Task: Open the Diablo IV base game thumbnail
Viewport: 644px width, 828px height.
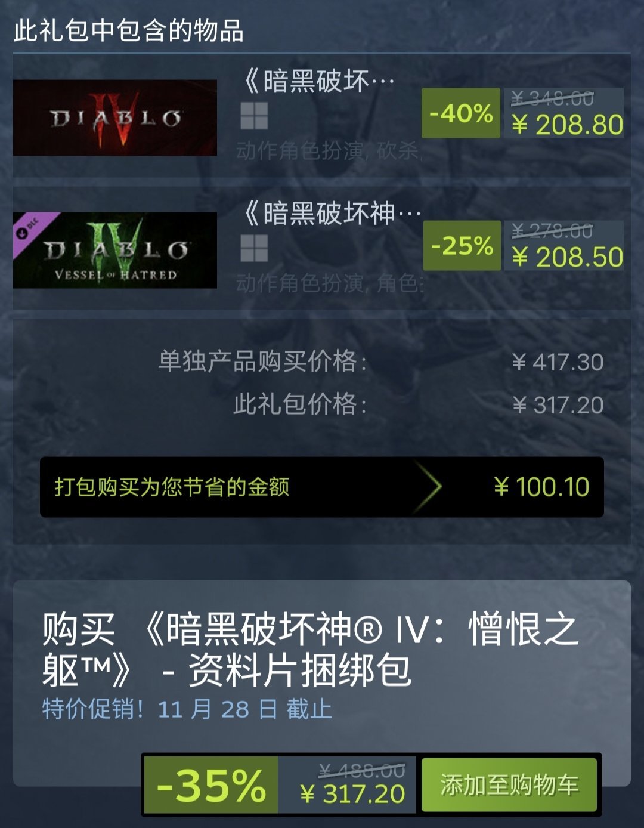Action: (x=115, y=118)
